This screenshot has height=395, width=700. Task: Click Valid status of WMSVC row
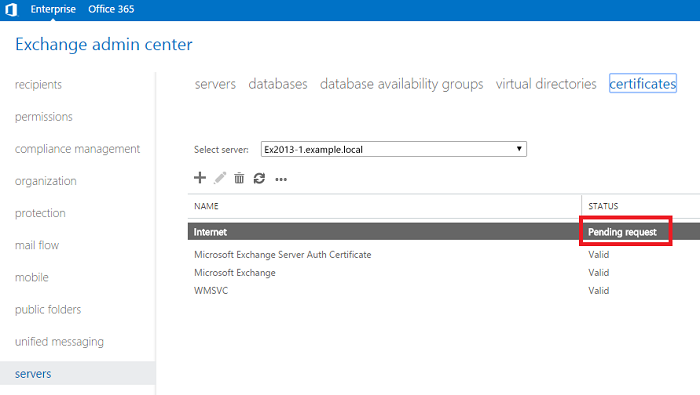tap(599, 291)
